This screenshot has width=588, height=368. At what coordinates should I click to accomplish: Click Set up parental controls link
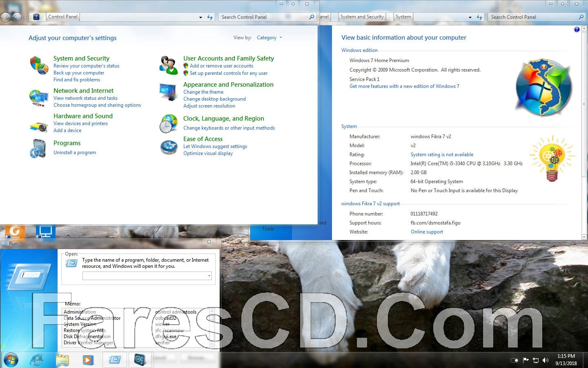(229, 73)
